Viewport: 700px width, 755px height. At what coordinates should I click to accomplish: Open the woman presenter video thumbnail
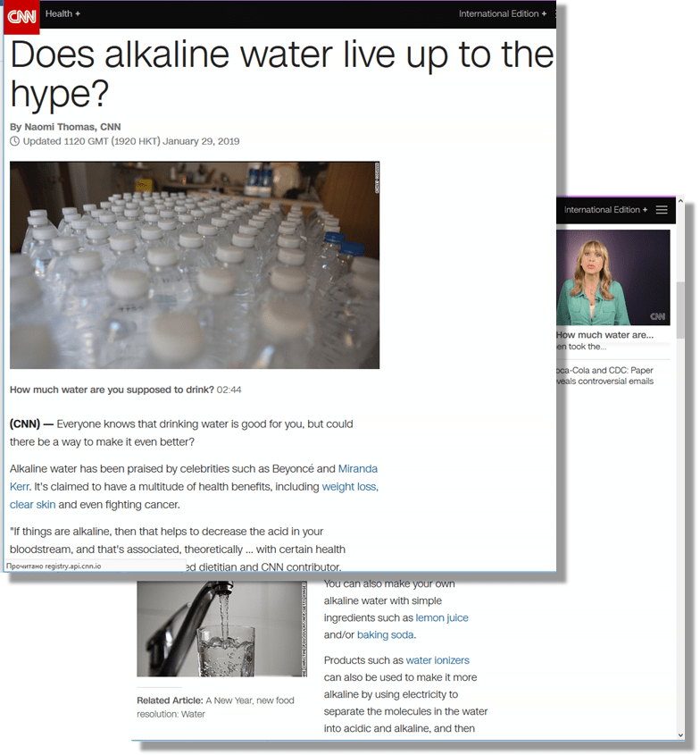[x=612, y=277]
